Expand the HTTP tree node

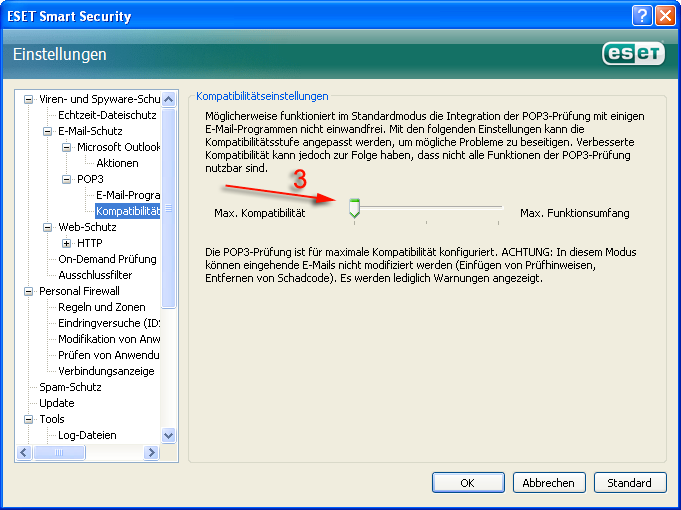66,243
